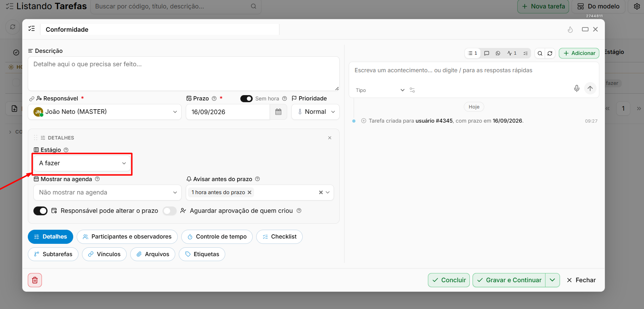
Task: Show help for Avisar antes do prazo
Action: click(x=257, y=179)
